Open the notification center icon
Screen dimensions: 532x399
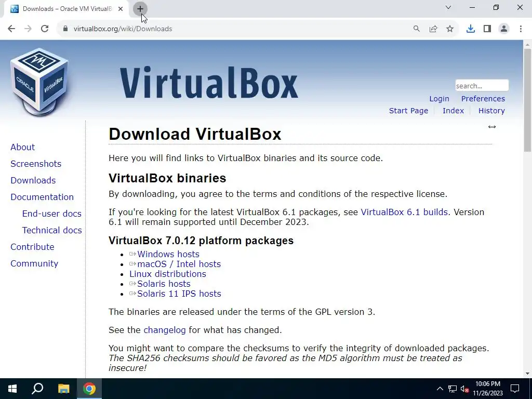point(515,389)
